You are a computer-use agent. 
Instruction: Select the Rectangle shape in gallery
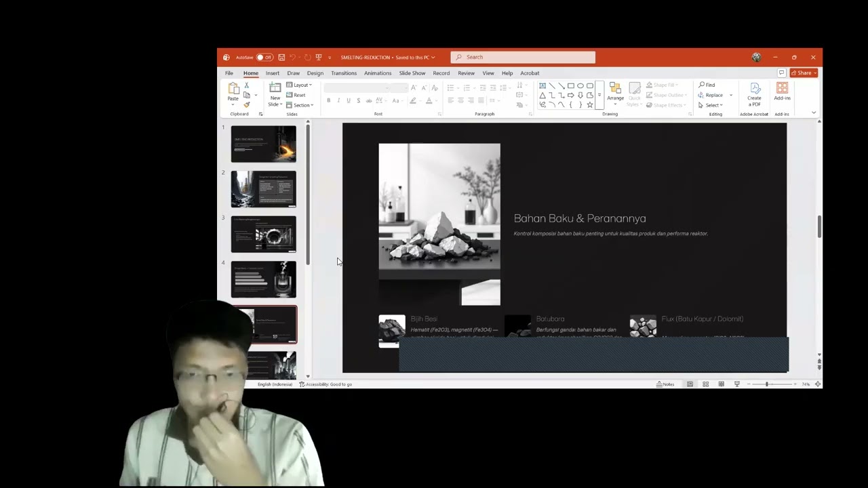click(571, 86)
